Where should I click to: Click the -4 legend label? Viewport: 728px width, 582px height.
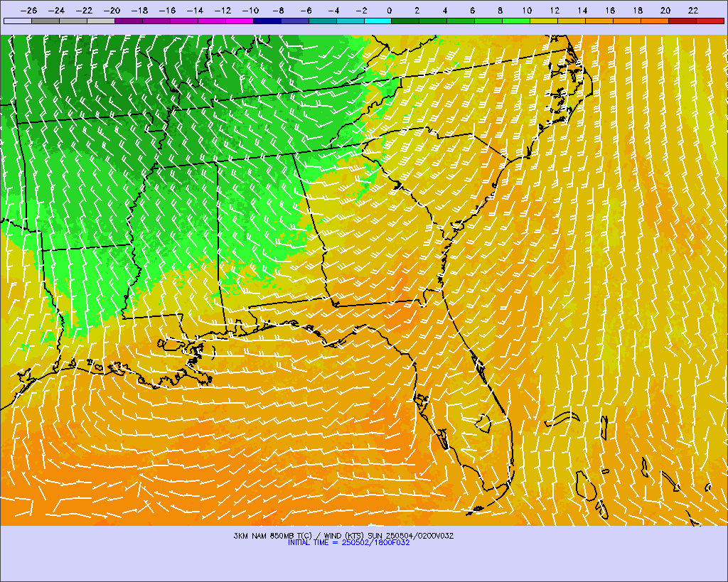click(333, 11)
